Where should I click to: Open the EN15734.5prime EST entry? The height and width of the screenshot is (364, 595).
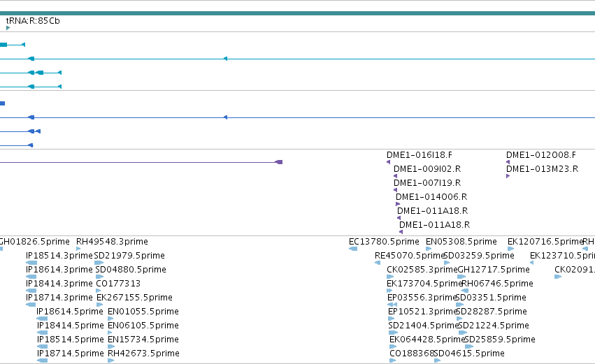point(143,340)
